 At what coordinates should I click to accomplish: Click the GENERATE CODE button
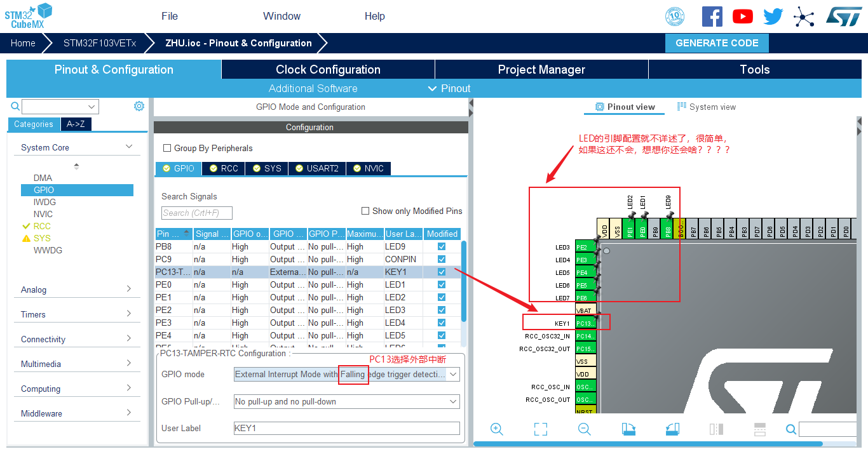coord(717,43)
